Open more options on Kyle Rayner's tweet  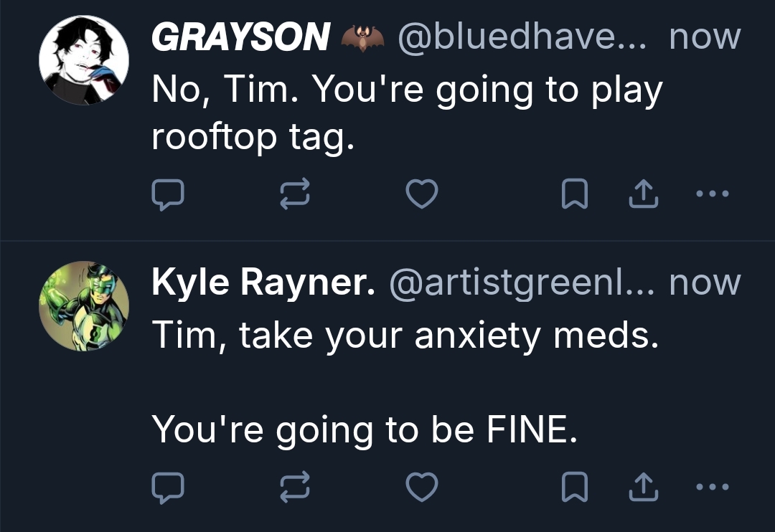point(713,488)
